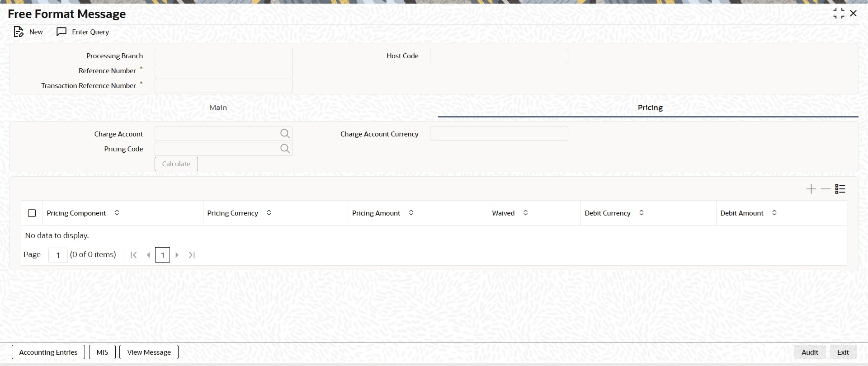Click the '(0 of 0 items)' text
868x366 pixels.
pos(93,254)
